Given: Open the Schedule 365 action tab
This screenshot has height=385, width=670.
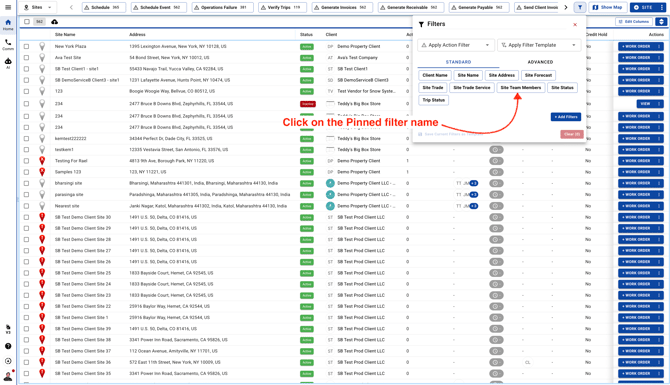Looking at the screenshot, I should click(x=103, y=7).
